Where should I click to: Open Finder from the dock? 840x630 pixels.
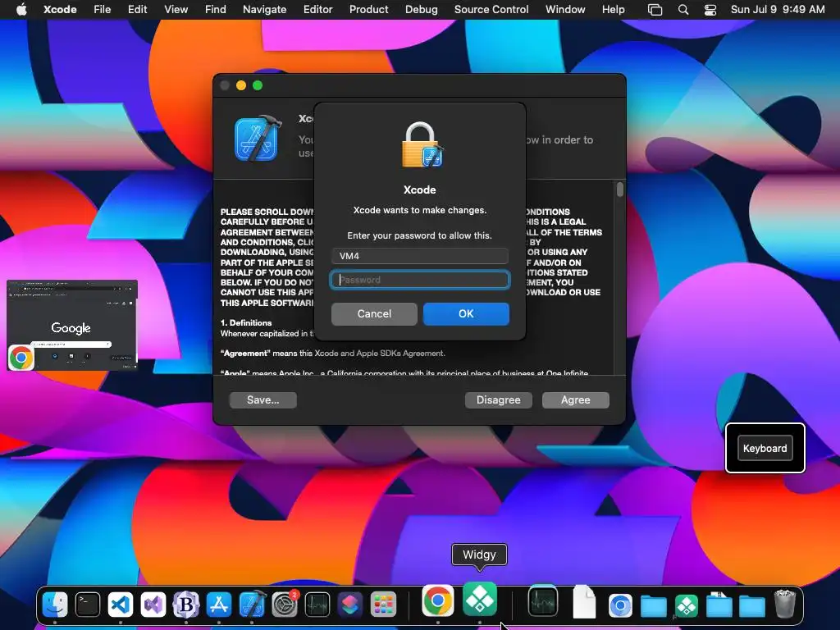coord(55,605)
